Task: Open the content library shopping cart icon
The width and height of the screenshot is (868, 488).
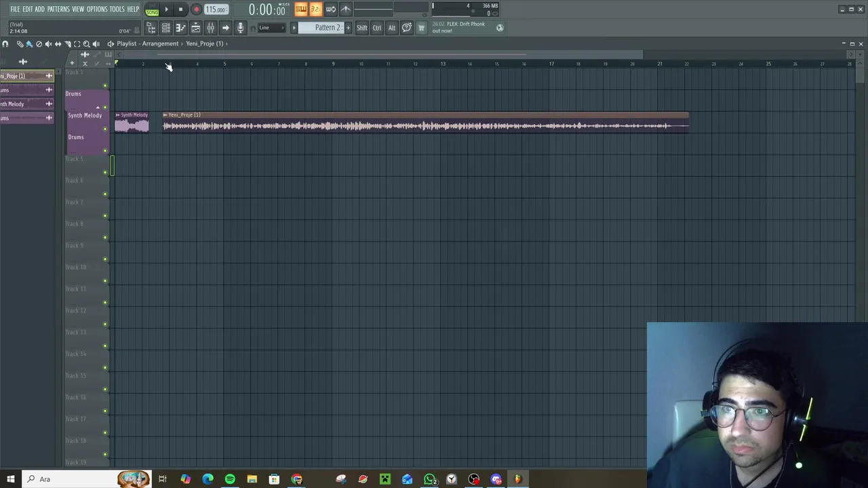Action: [421, 28]
